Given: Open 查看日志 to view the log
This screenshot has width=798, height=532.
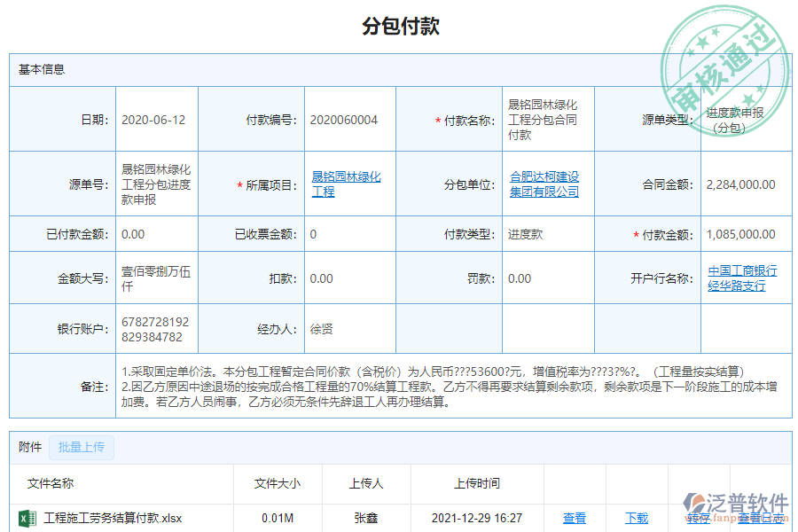Looking at the screenshot, I should pyautogui.click(x=760, y=518).
